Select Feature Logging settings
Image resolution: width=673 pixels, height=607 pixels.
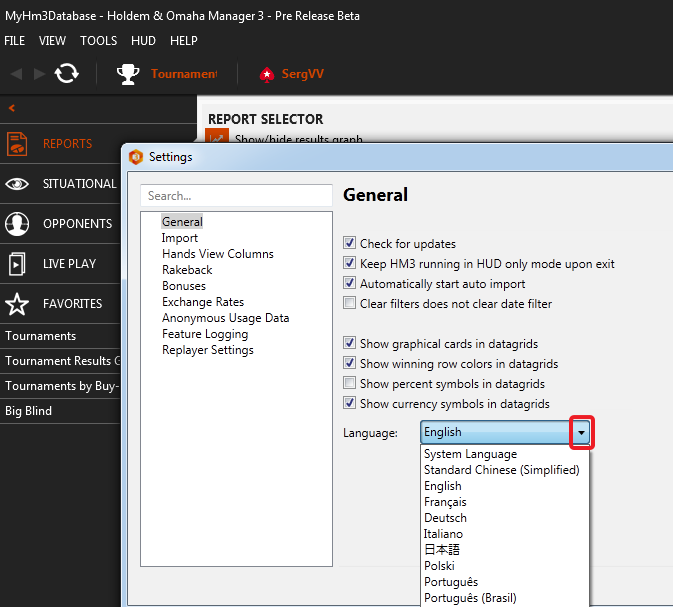[x=205, y=334]
